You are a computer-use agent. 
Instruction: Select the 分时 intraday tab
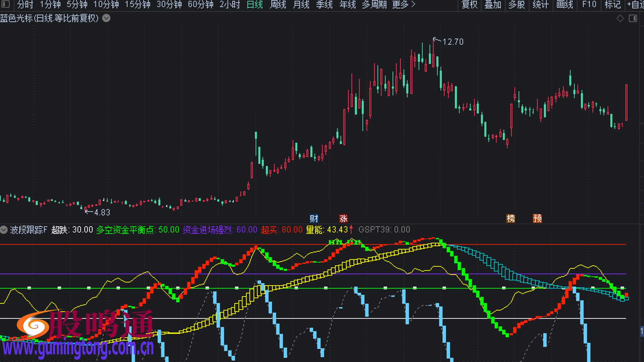click(x=25, y=4)
